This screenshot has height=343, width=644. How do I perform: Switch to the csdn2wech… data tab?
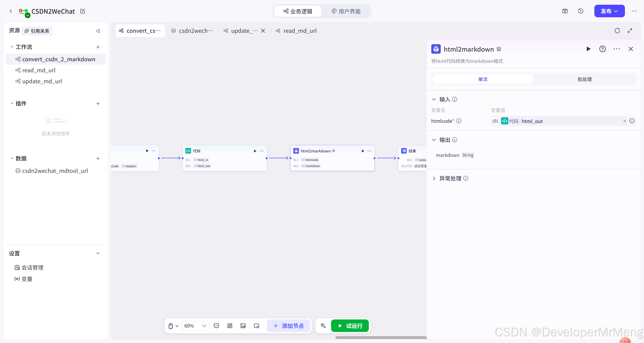(x=192, y=31)
